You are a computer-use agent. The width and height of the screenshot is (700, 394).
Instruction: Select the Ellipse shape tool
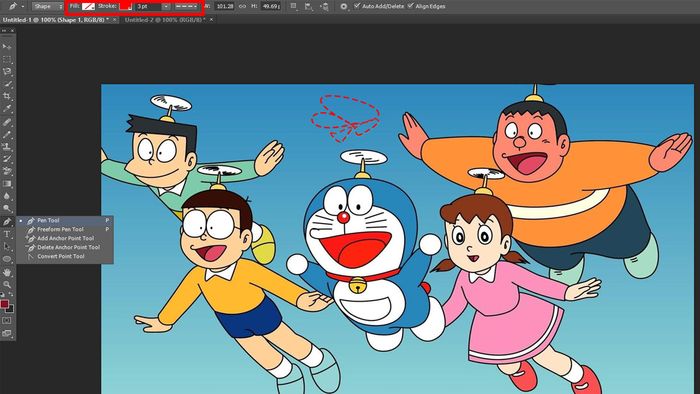pyautogui.click(x=7, y=259)
